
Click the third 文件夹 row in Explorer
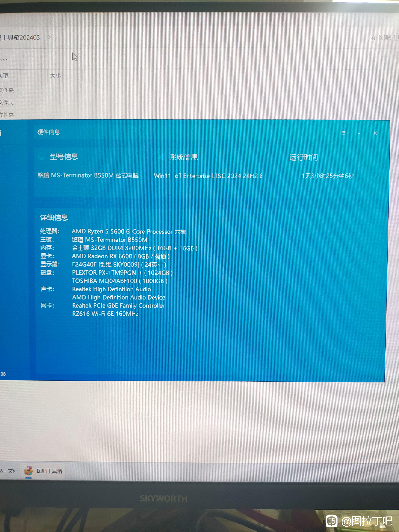click(x=7, y=115)
